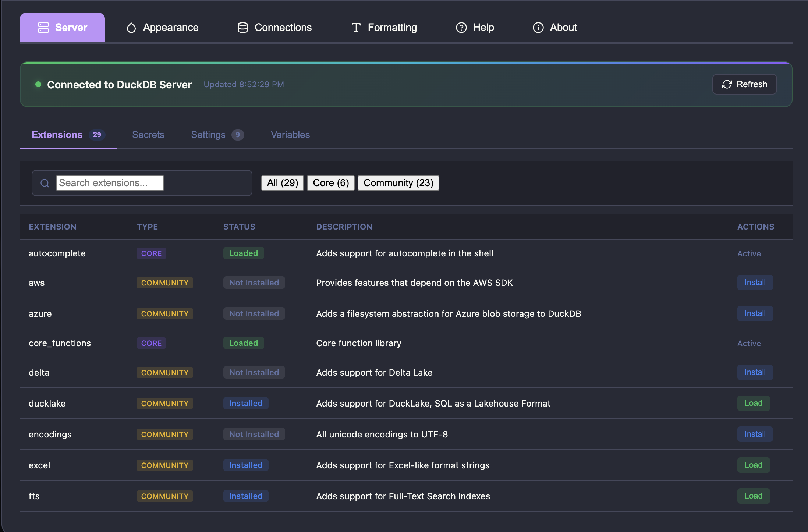Install the delta extension

coord(755,372)
